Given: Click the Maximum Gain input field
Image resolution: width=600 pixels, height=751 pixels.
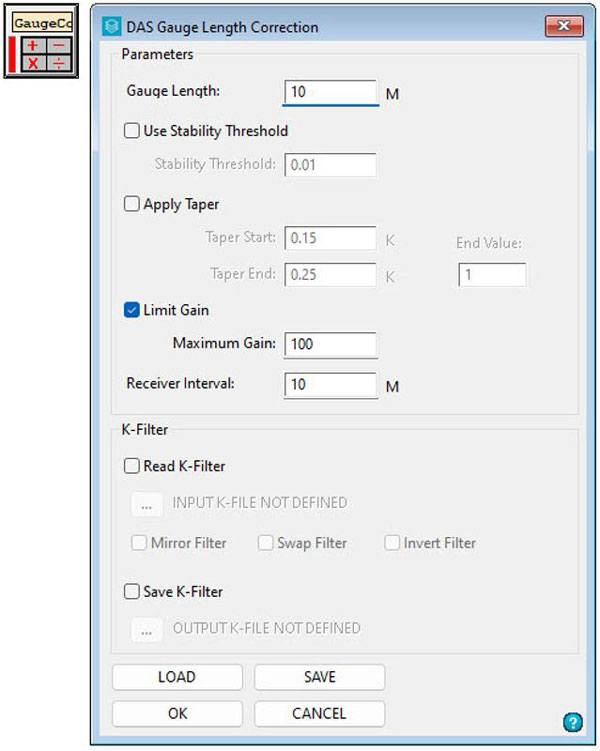Looking at the screenshot, I should click(x=330, y=344).
